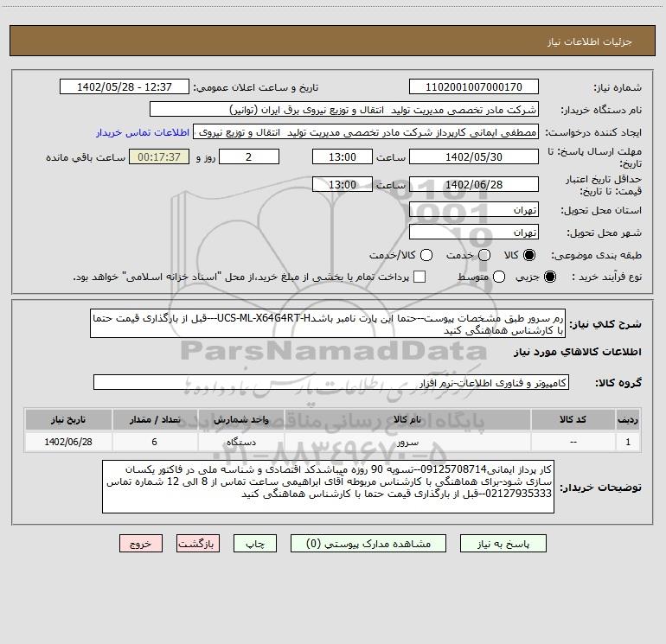Click the پاسخ به نیاز button
Image resolution: width=666 pixels, height=644 pixels.
coord(503,544)
